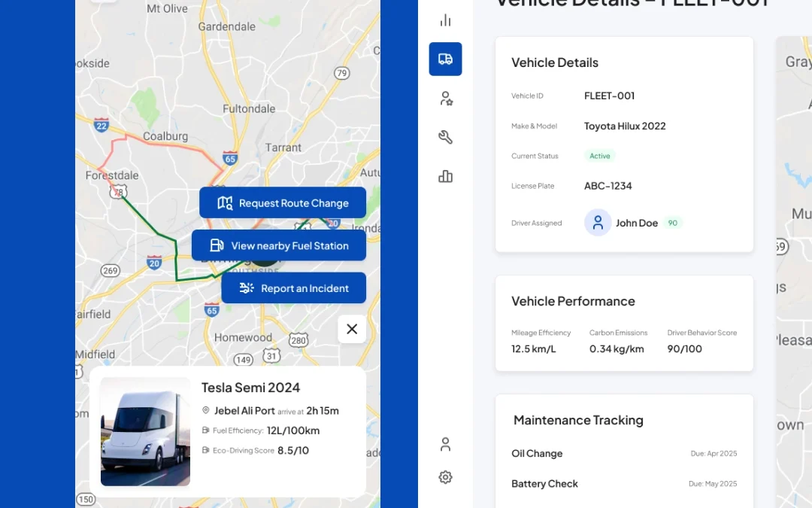Close the map action menu
Screen dimensions: 812x508
pos(352,329)
